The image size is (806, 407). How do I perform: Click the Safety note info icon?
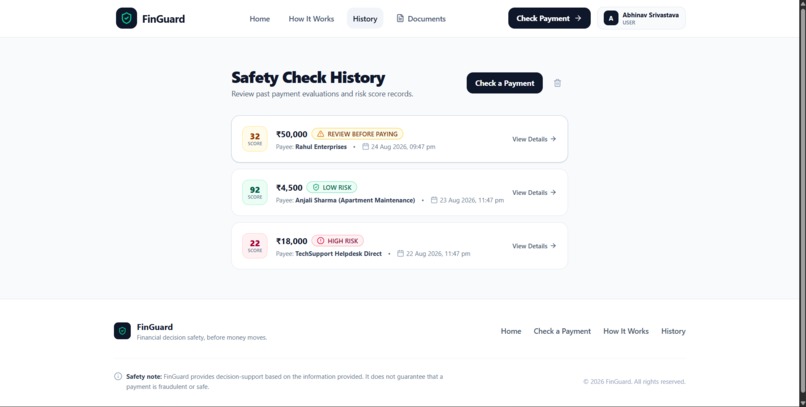pyautogui.click(x=118, y=376)
